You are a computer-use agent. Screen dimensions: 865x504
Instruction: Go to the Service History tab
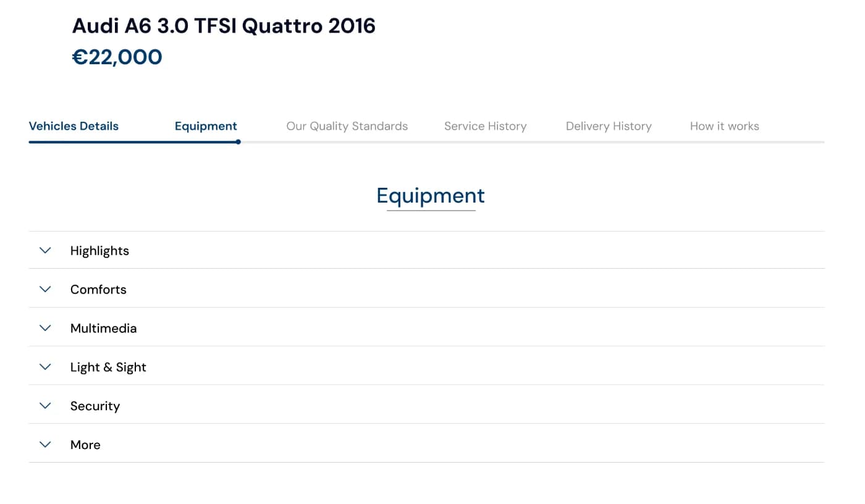click(486, 126)
